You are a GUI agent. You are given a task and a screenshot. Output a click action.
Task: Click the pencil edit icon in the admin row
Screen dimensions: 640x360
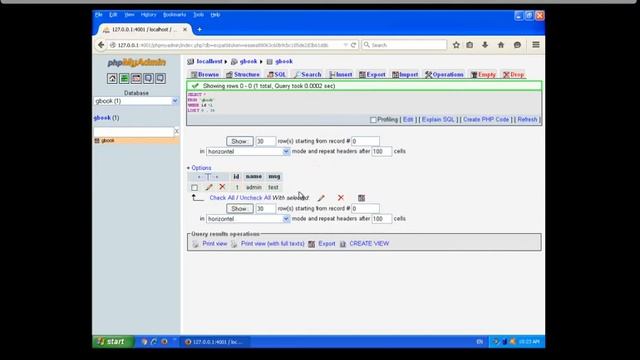tap(209, 187)
